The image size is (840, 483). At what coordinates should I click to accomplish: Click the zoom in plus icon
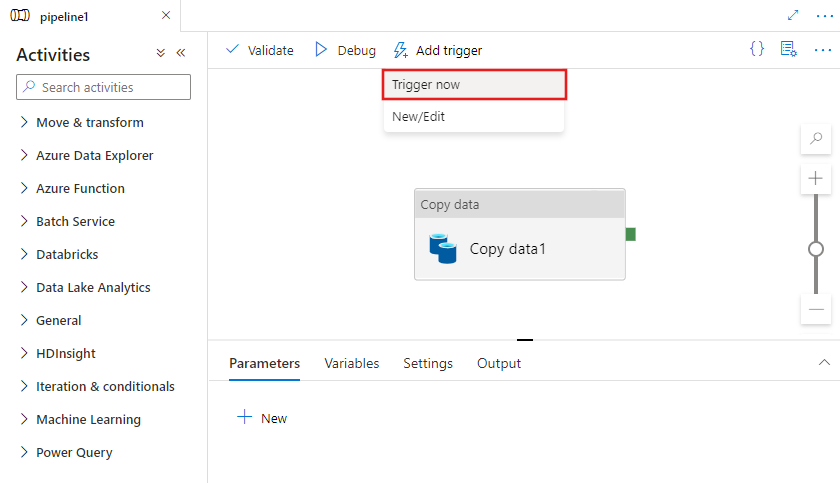pyautogui.click(x=816, y=178)
